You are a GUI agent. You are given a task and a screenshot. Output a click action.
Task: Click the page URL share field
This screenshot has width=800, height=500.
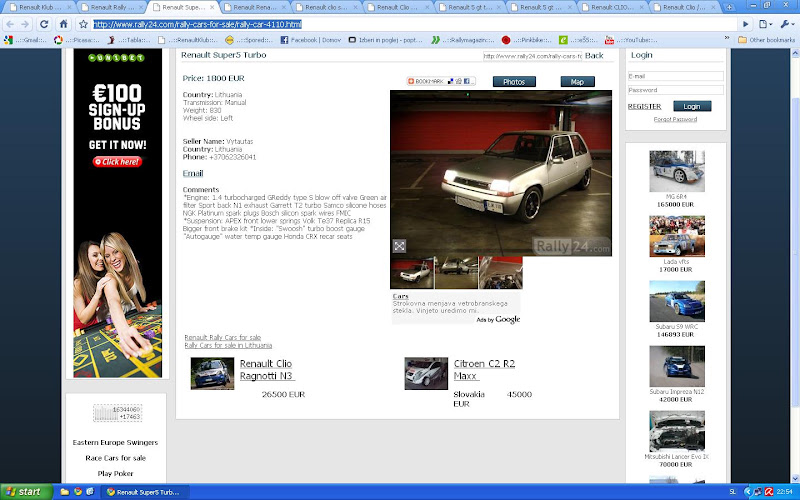click(x=532, y=56)
